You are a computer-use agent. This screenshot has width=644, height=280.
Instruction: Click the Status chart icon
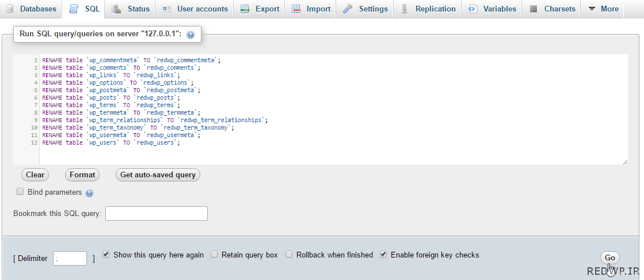[x=116, y=9]
